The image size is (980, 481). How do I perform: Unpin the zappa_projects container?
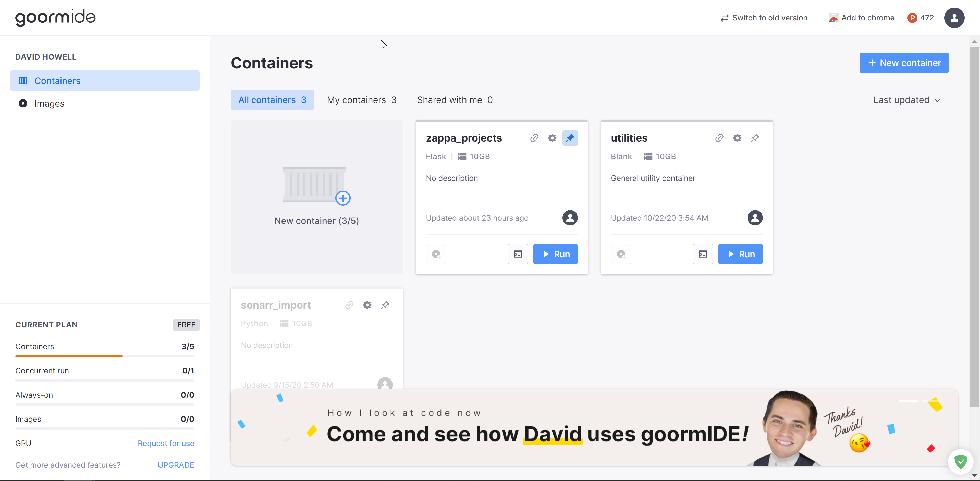[570, 138]
